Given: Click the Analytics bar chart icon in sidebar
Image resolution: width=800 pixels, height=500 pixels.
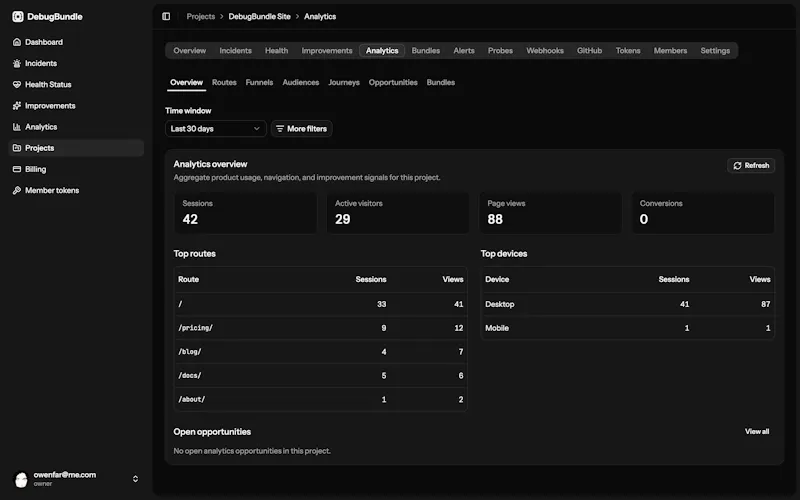Looking at the screenshot, I should tap(17, 127).
